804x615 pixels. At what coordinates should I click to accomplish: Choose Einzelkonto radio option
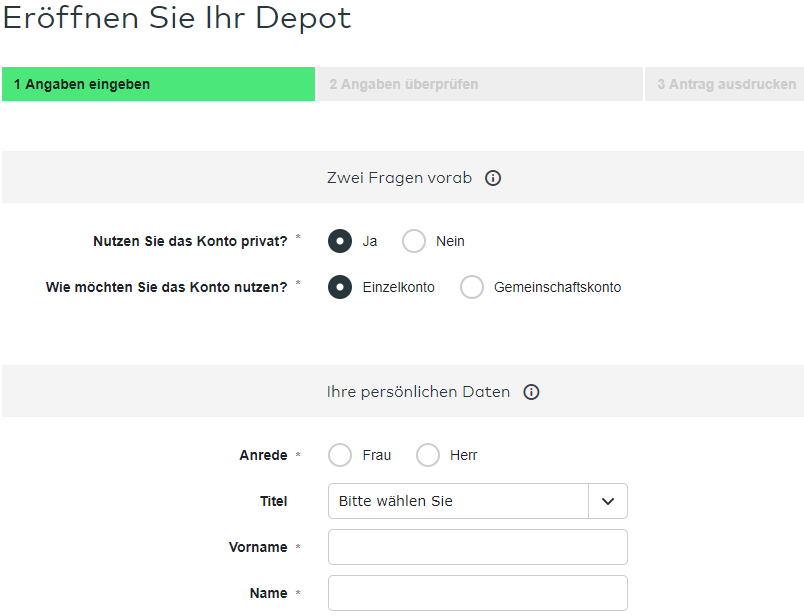340,287
